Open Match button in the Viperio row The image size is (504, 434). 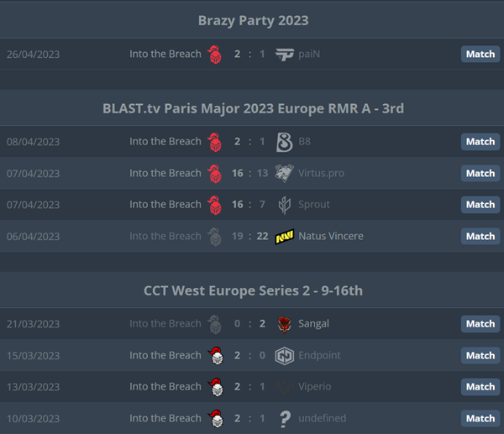480,387
